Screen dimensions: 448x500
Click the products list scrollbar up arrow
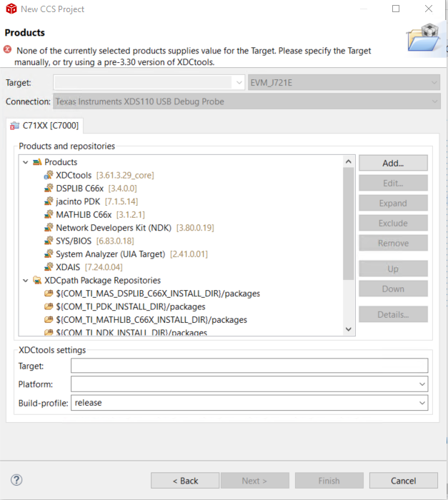349,161
